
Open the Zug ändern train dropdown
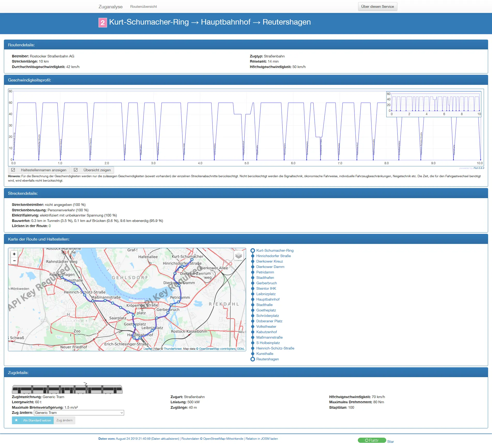(79, 413)
